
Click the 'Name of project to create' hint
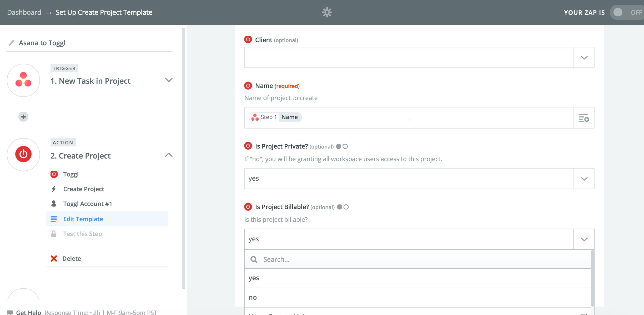(281, 98)
